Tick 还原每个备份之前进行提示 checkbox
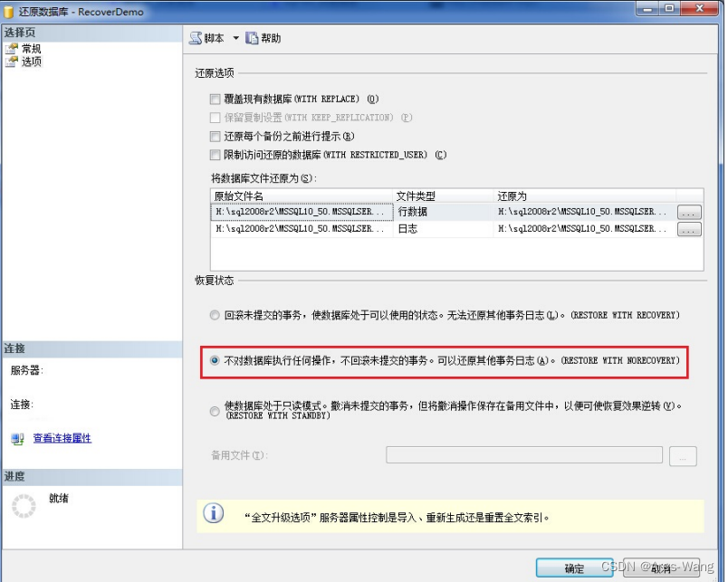This screenshot has height=582, width=728. point(215,137)
